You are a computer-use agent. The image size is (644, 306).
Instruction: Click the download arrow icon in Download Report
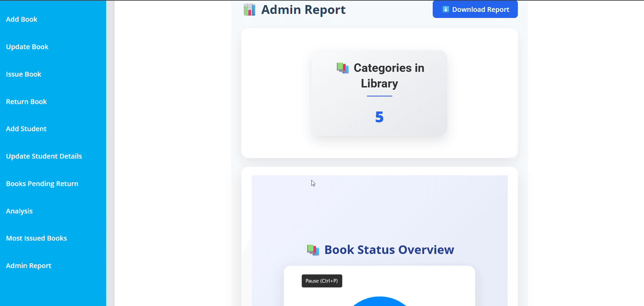446,9
